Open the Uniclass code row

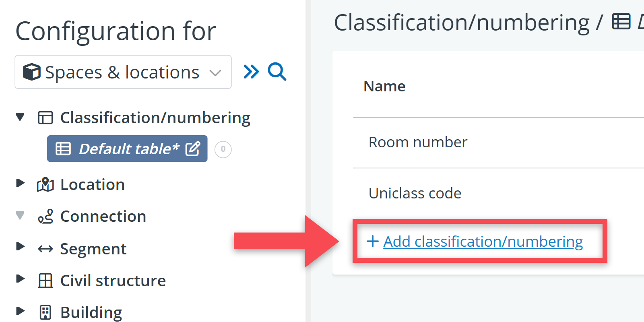415,193
